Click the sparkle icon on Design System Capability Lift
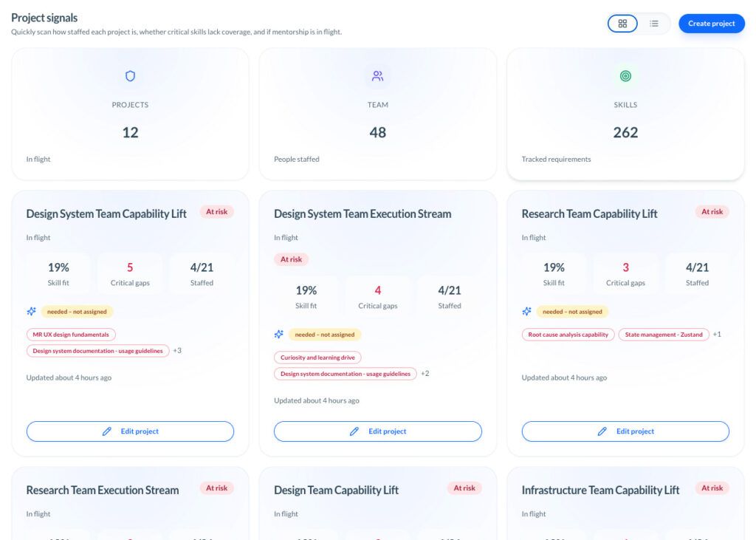This screenshot has width=756, height=540. [31, 311]
